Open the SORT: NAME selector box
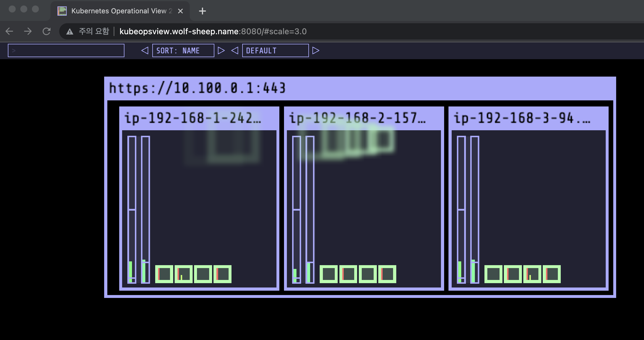The image size is (644, 340). 183,50
